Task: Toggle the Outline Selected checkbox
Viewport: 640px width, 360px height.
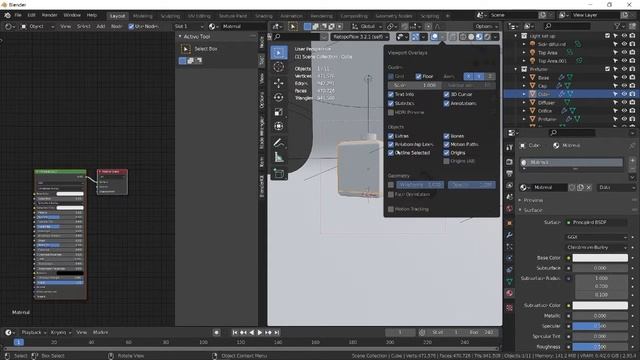Action: [x=391, y=153]
